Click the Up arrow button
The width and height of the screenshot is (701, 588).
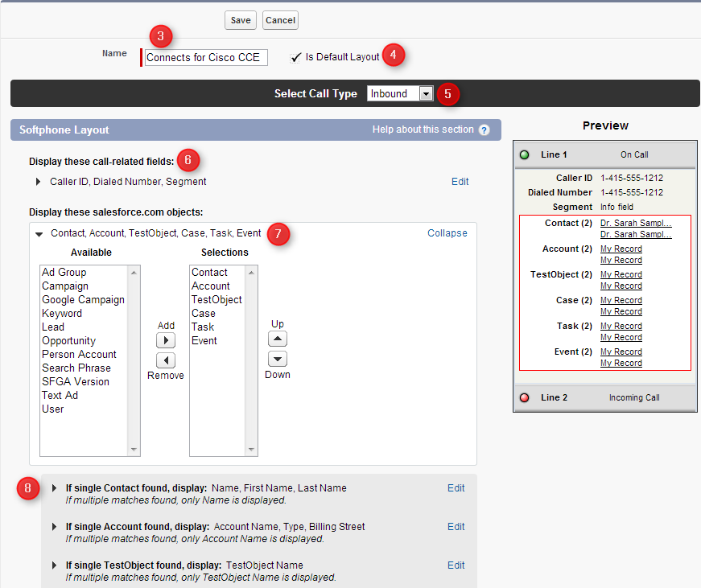278,339
